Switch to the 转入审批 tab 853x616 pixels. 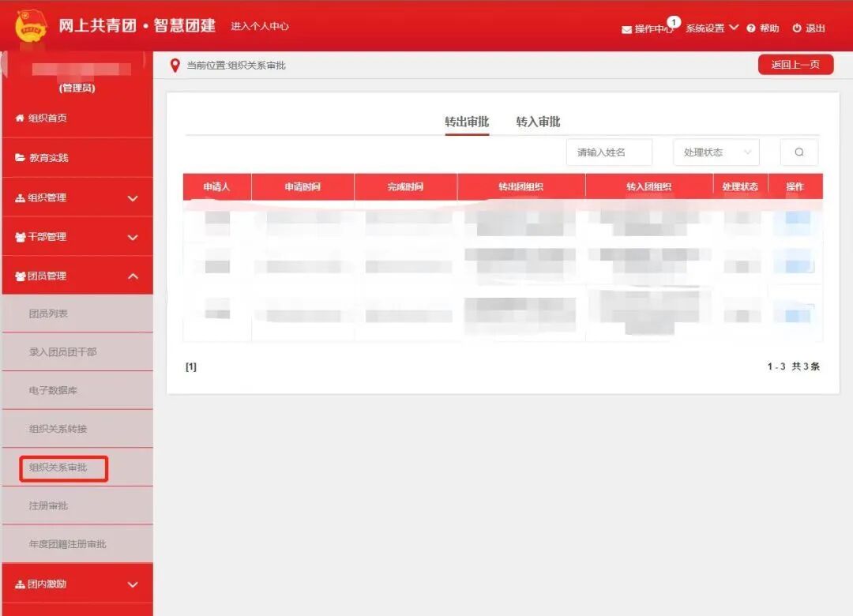[538, 122]
